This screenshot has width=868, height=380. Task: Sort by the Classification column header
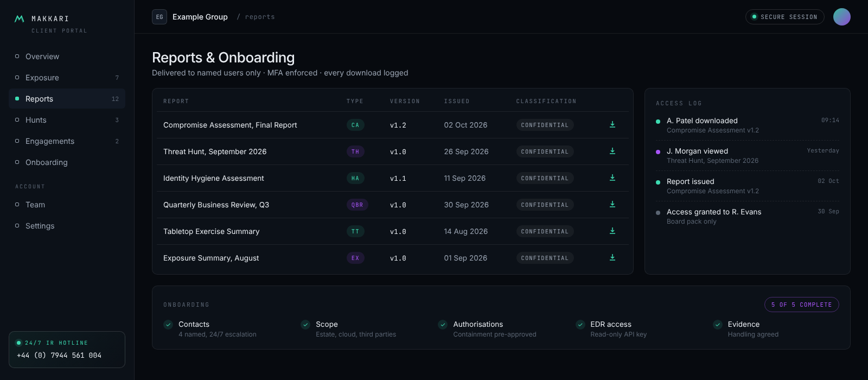[546, 102]
